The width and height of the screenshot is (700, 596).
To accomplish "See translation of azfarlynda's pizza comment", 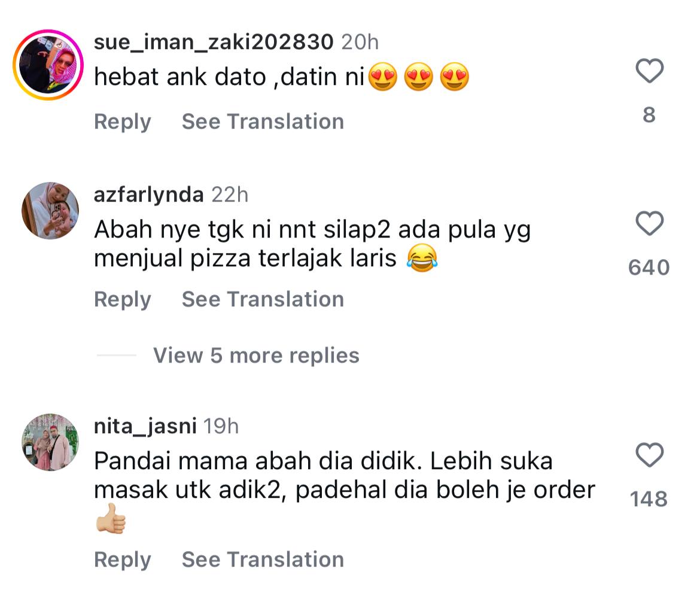I will [x=263, y=299].
